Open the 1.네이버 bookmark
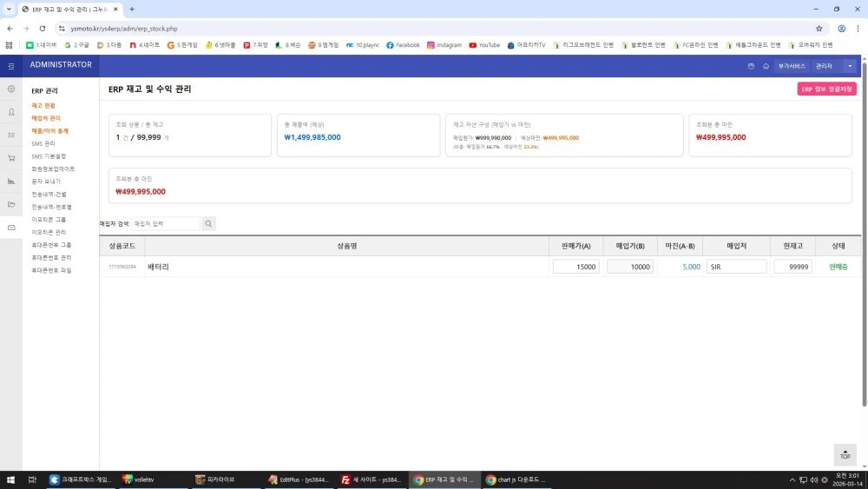Screen dimensions: 868x489 point(41,45)
